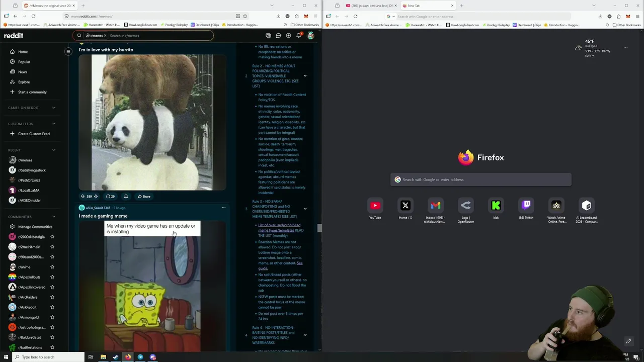644x362 pixels.
Task: Expand Rule 4 chevron in rules panel
Action: (x=305, y=335)
